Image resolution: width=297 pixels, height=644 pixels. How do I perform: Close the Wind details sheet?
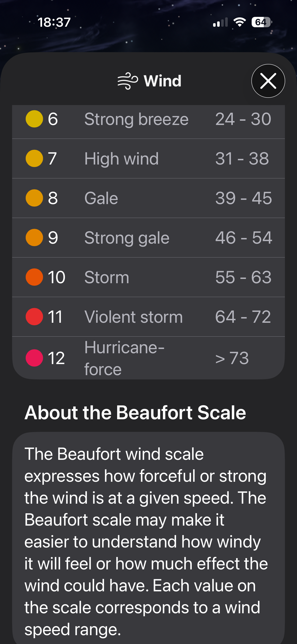point(268,81)
